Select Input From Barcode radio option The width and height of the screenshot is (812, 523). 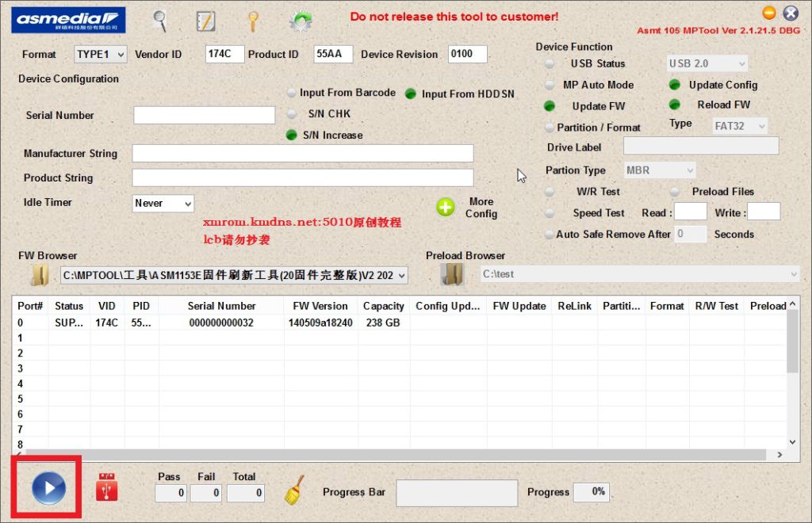tap(292, 93)
